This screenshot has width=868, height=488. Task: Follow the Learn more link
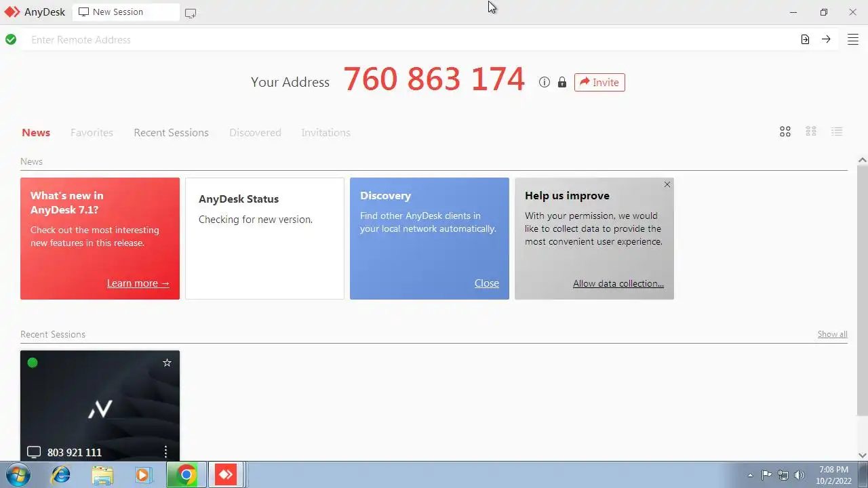(x=138, y=283)
